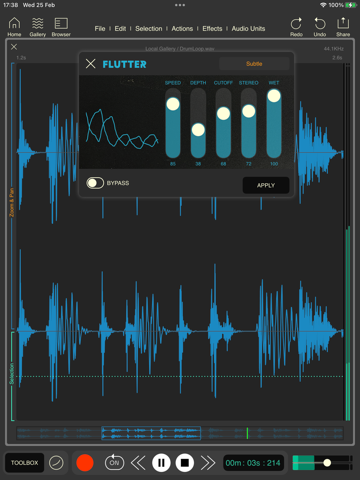Tap the three-dot multitasking indicator

pyautogui.click(x=180, y=5)
